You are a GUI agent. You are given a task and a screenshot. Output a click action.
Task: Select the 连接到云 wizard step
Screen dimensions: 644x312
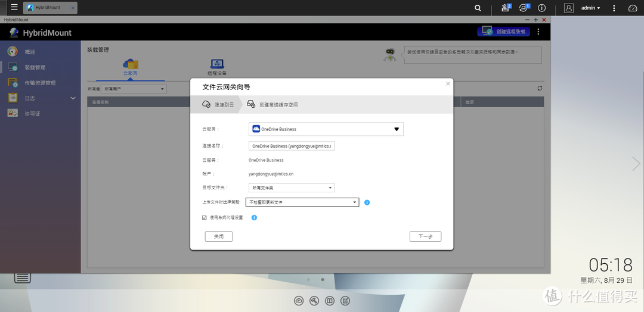(x=218, y=105)
